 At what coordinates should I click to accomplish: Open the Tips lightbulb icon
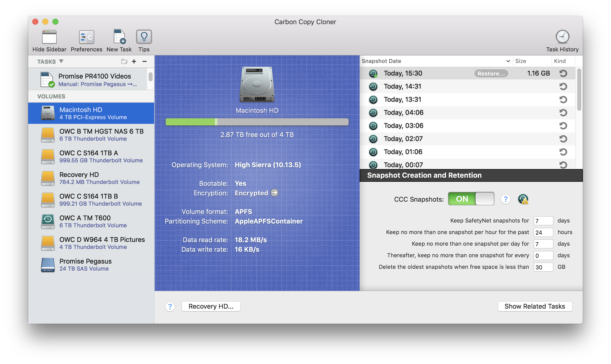[x=144, y=37]
